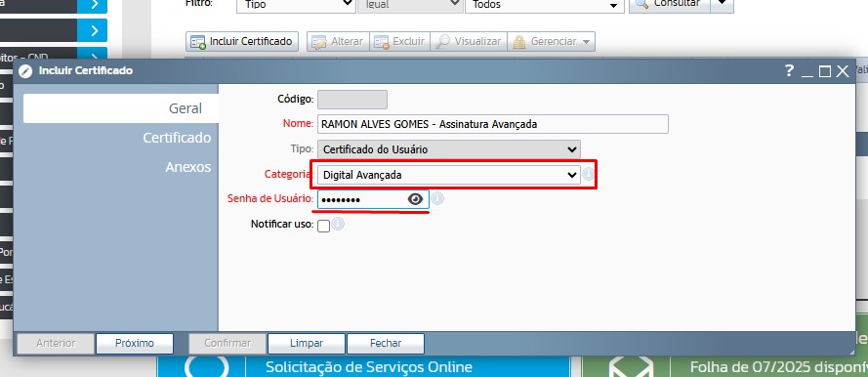Expand the second blue sidebar chevron
868x377 pixels.
93,30
